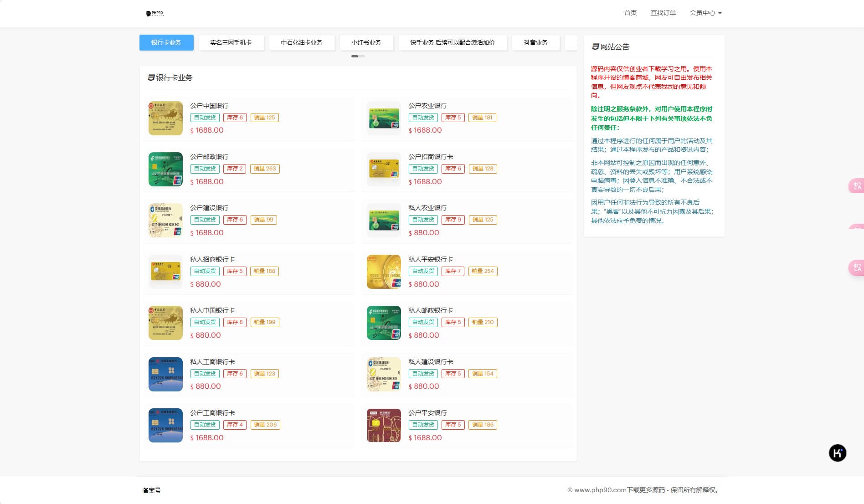Open the 公户中国银行 card thumbnail
Screen dimensions: 864x504
point(165,118)
